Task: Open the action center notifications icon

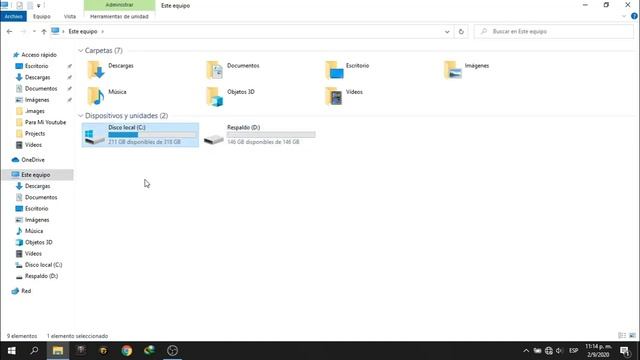Action: coord(625,351)
